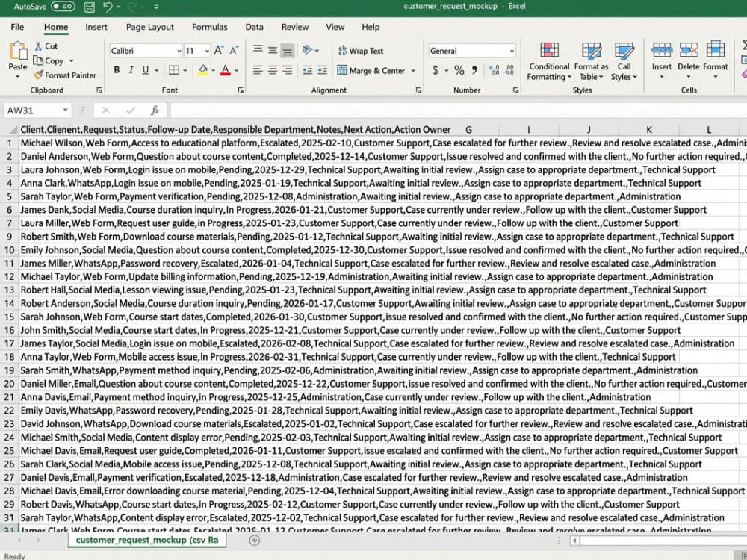The width and height of the screenshot is (747, 560).
Task: Open the Copy dropdown arrow
Action: click(72, 61)
